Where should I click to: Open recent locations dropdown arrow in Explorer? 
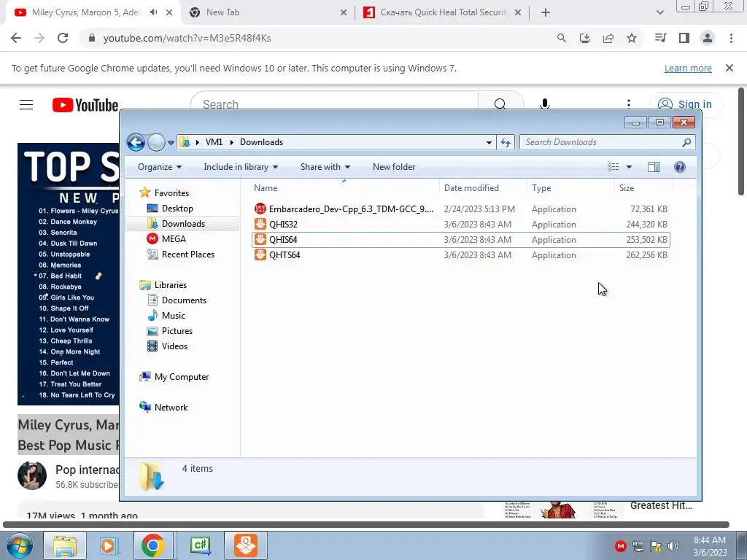click(x=171, y=142)
